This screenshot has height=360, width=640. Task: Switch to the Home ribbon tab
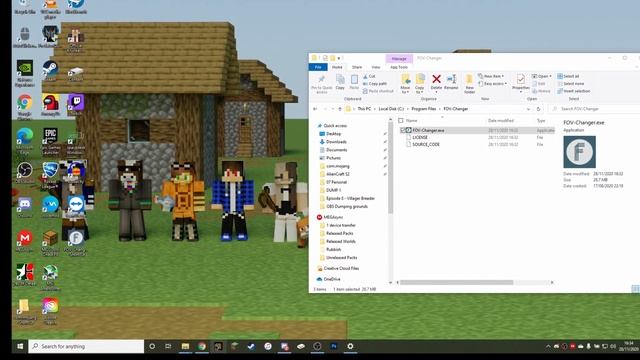pyautogui.click(x=337, y=67)
